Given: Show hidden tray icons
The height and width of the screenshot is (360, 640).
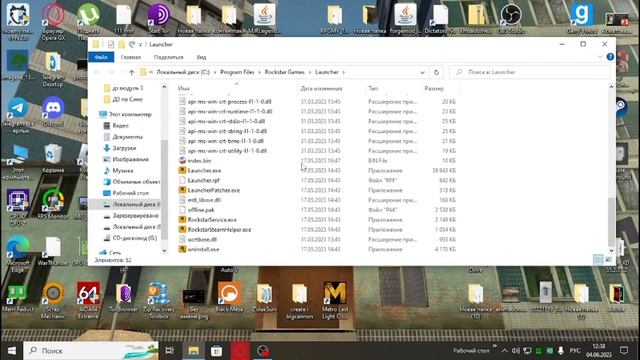Looking at the screenshot, I should [504, 351].
